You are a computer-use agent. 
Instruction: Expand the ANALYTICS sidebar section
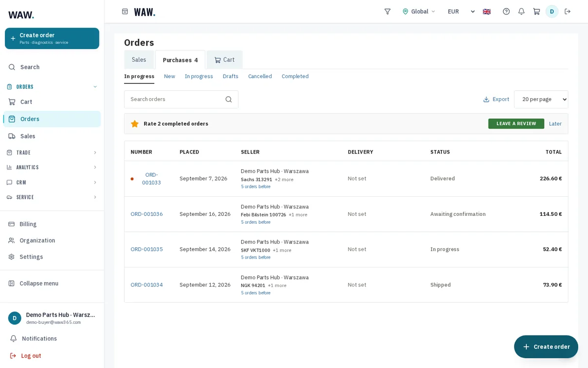click(x=52, y=167)
